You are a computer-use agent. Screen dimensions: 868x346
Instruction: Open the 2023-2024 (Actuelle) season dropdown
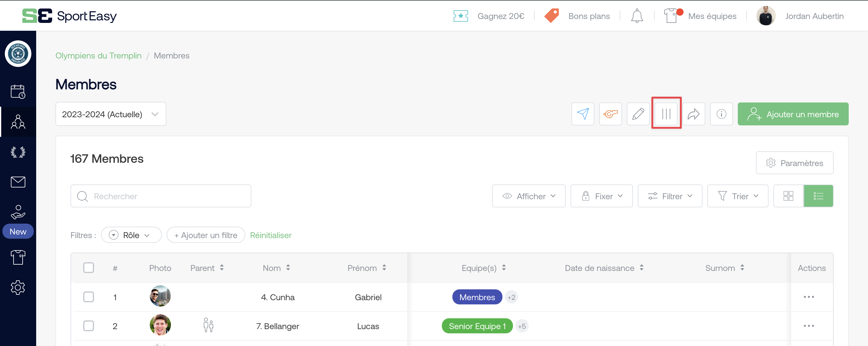click(x=111, y=114)
